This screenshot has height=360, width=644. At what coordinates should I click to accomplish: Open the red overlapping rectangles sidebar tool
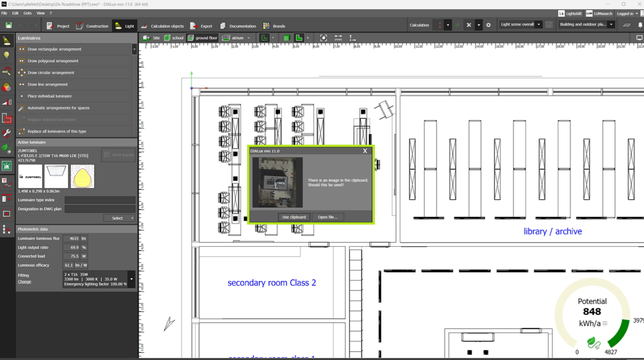pos(7,118)
